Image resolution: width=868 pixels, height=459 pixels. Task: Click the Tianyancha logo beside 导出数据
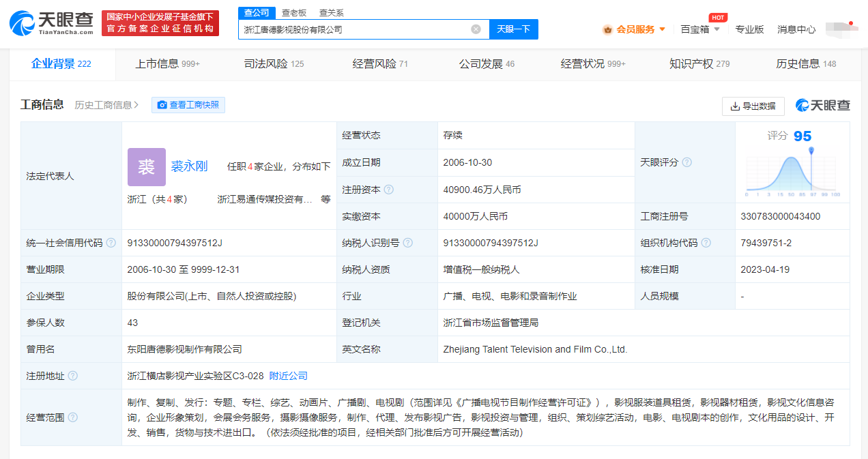coord(823,106)
